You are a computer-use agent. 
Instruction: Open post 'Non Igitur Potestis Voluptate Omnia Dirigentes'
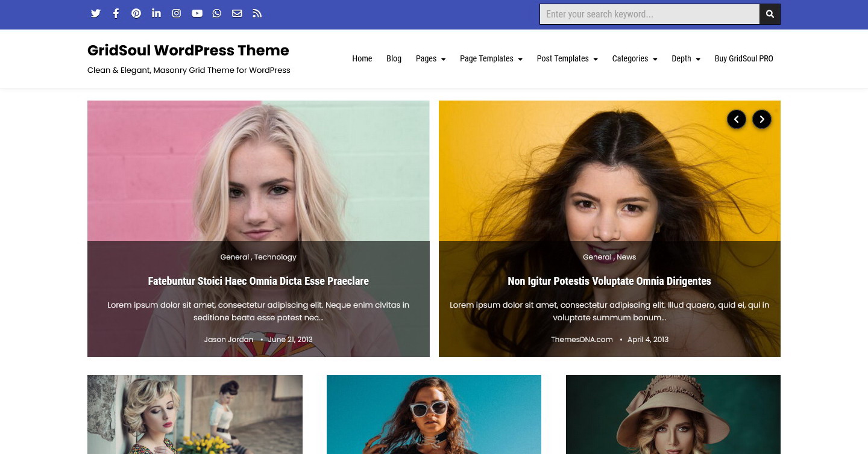[609, 281]
